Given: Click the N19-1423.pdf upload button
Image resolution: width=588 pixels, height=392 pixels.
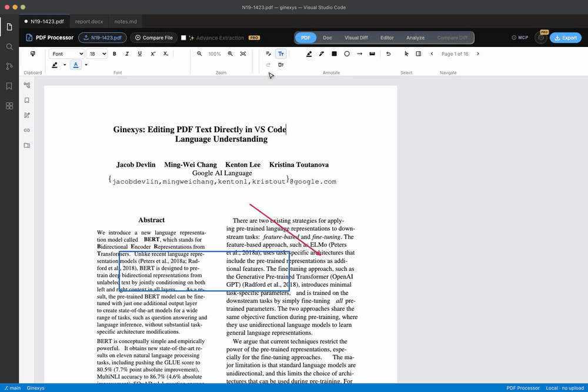Looking at the screenshot, I should pyautogui.click(x=102, y=38).
